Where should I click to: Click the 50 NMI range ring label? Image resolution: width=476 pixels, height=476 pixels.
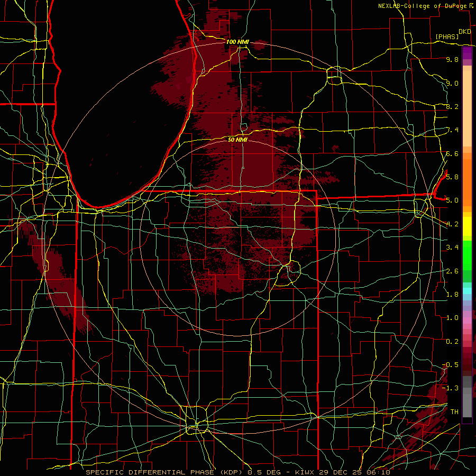pyautogui.click(x=237, y=140)
